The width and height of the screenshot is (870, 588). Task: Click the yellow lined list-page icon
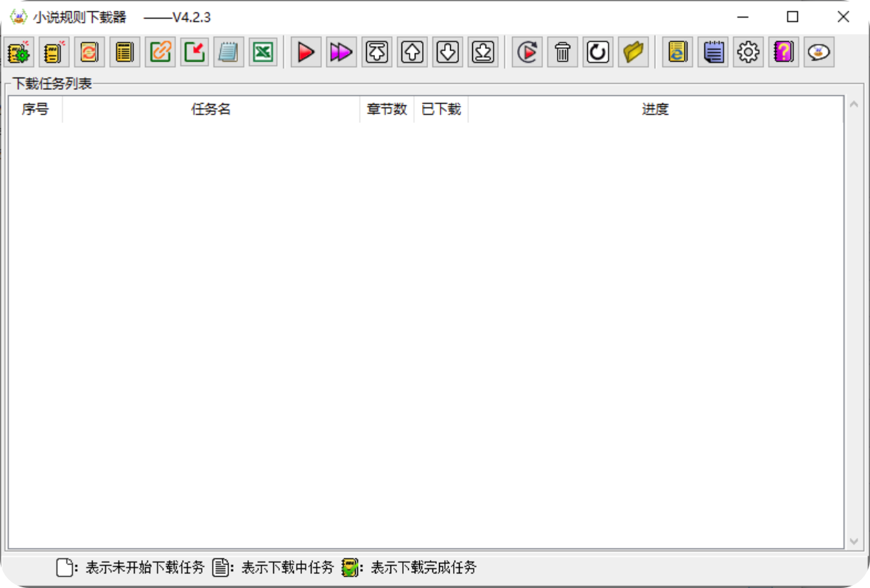click(124, 52)
